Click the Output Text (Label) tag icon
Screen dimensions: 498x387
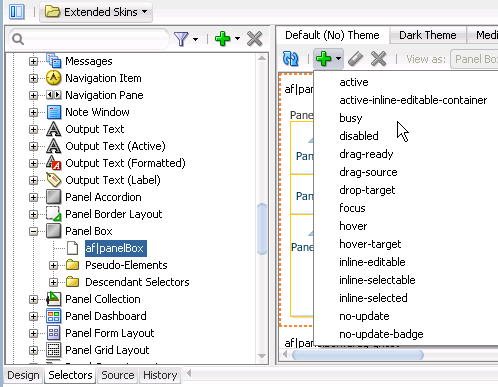point(53,180)
